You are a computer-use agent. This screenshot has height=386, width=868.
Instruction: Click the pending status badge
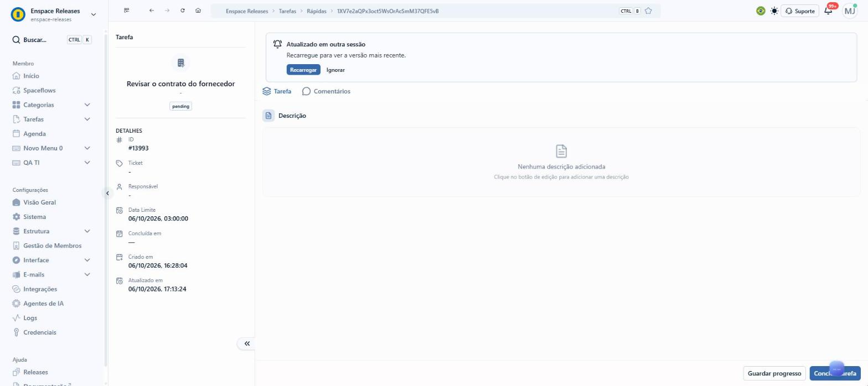(181, 106)
